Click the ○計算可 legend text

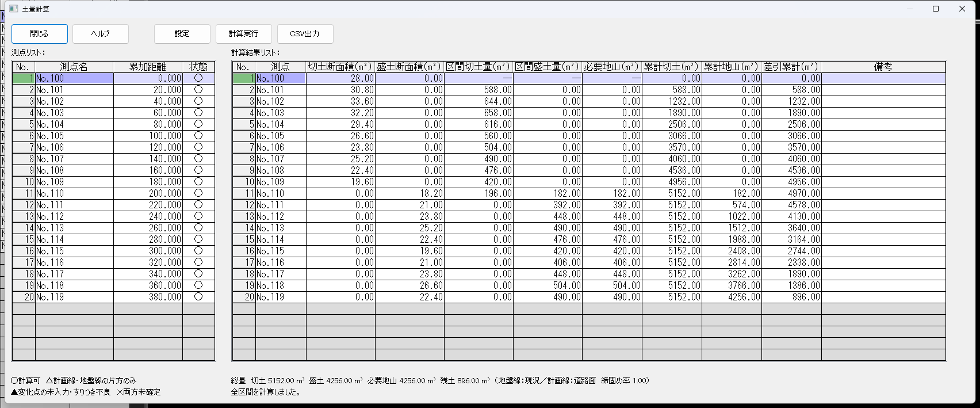(25, 380)
